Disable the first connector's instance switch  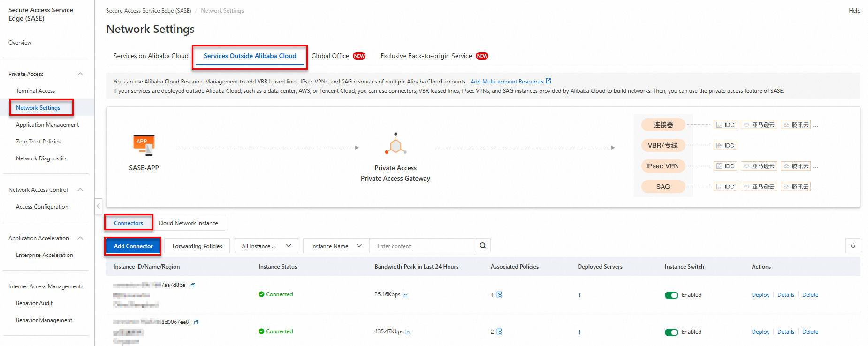(671, 295)
